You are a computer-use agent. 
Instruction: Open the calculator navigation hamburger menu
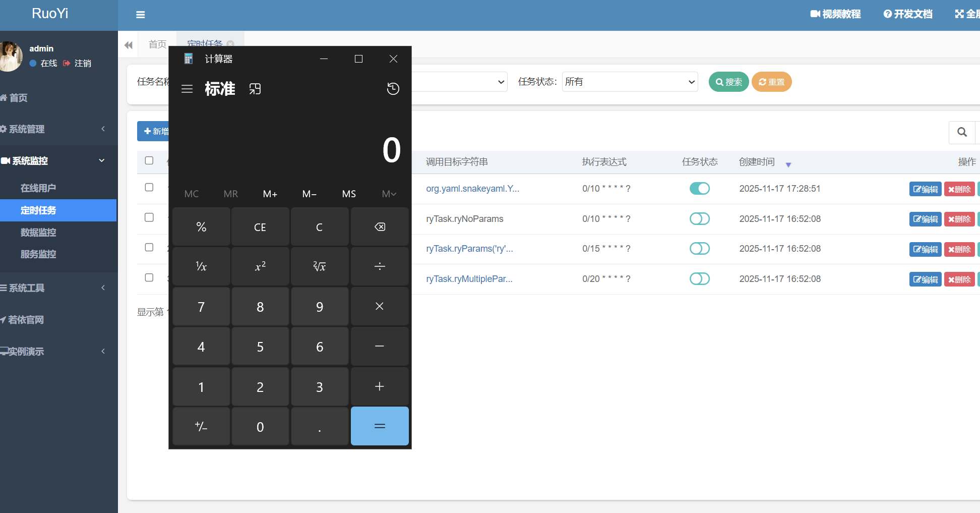[187, 89]
